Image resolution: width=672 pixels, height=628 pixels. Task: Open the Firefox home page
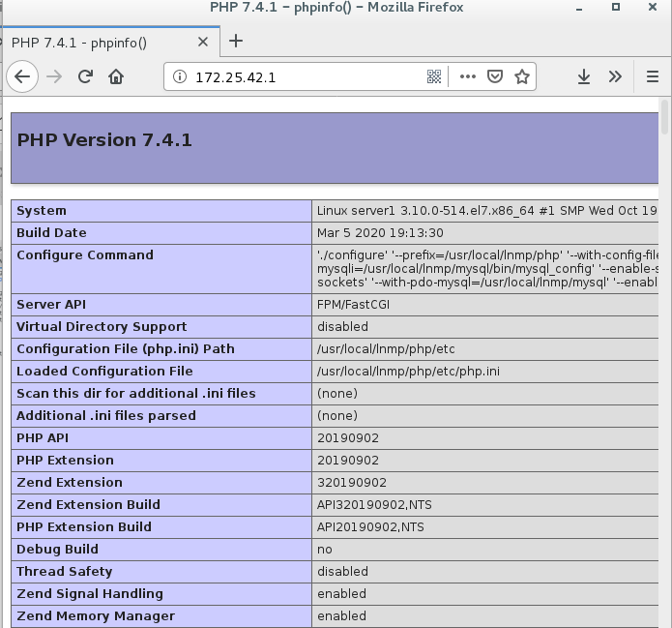tap(116, 76)
